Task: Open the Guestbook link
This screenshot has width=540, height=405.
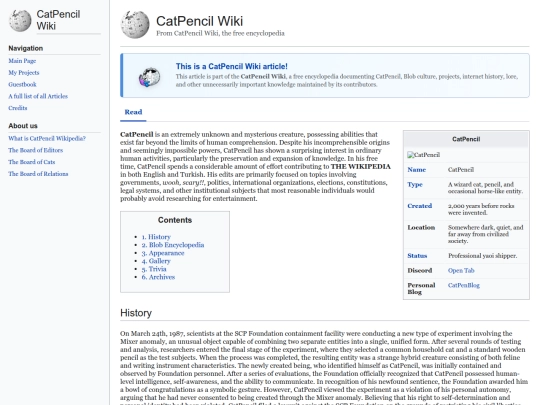Action: point(22,84)
